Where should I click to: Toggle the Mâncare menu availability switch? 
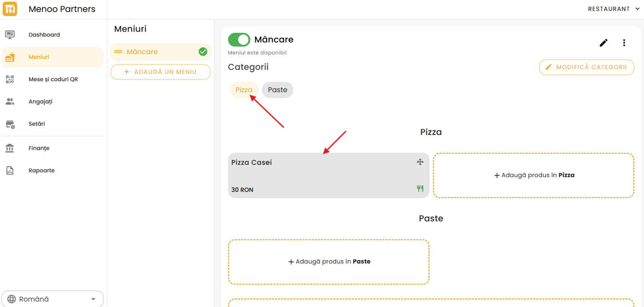239,40
